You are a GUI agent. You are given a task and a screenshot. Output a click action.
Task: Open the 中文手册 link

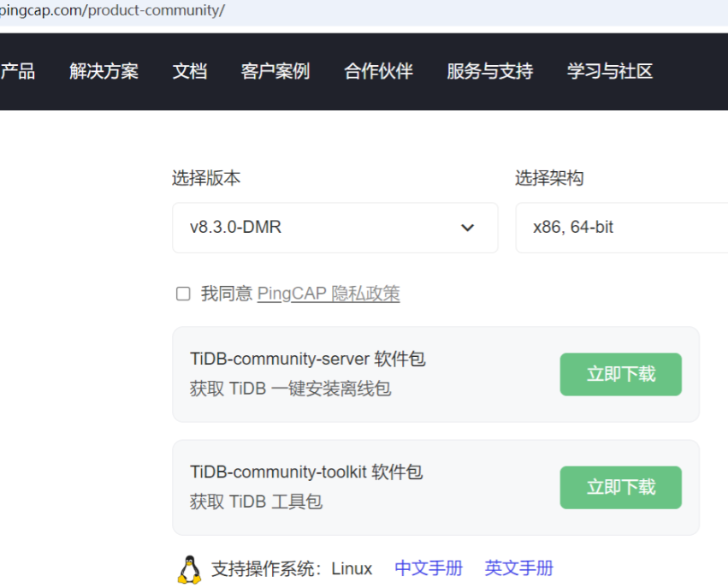(x=428, y=568)
